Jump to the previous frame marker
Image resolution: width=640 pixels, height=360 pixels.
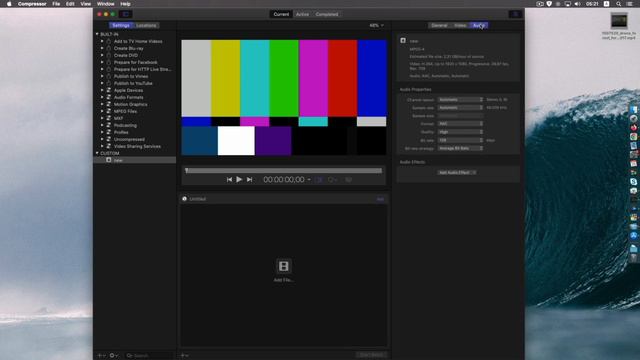[229, 180]
